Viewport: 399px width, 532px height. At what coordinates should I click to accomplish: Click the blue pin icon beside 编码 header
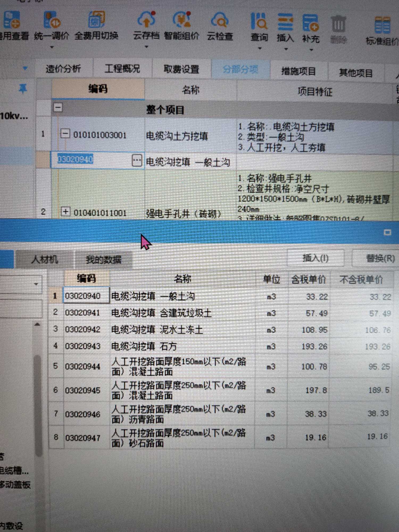pyautogui.click(x=23, y=88)
